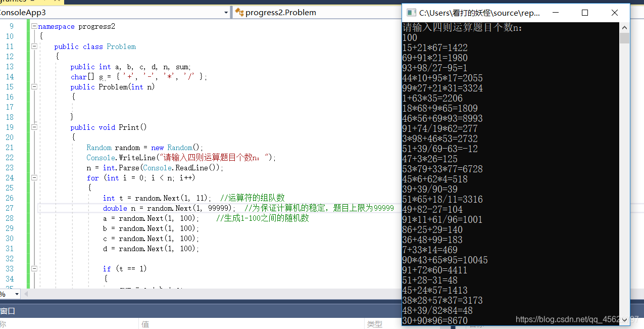Collapse the public void Print() method

point(34,127)
